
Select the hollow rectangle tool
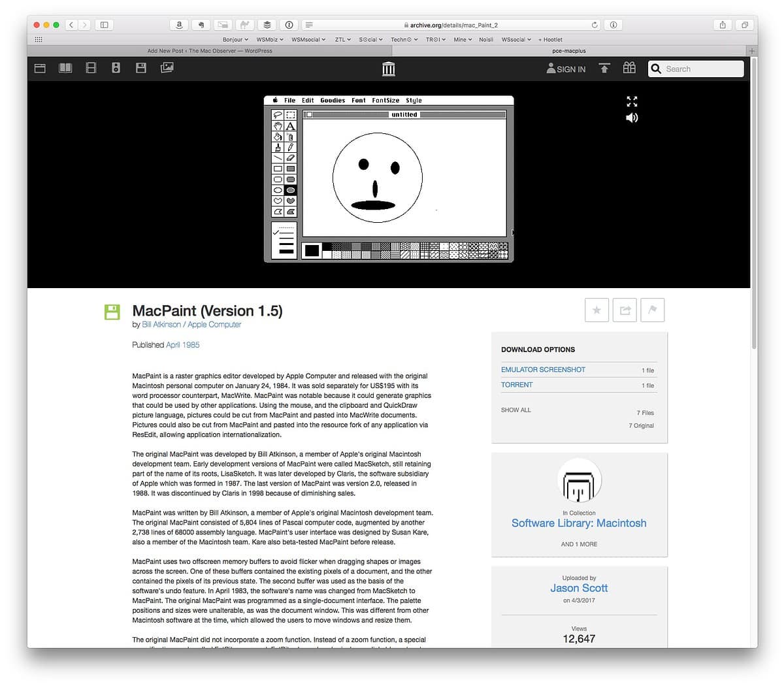click(278, 169)
